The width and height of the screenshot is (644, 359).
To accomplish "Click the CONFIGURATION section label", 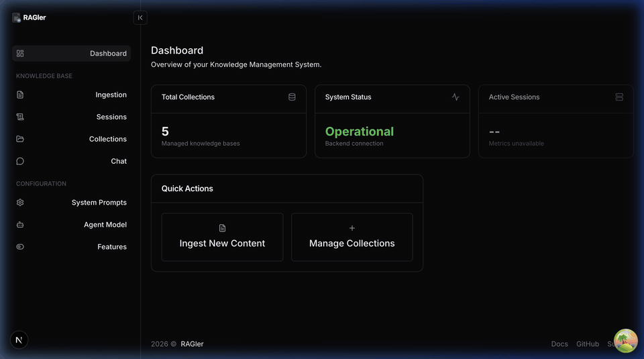I will (41, 184).
